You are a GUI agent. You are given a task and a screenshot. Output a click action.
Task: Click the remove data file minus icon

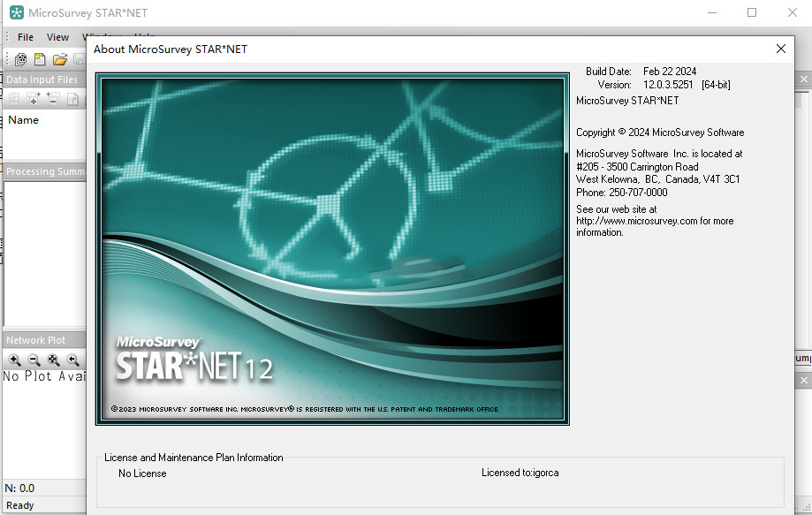pyautogui.click(x=53, y=99)
